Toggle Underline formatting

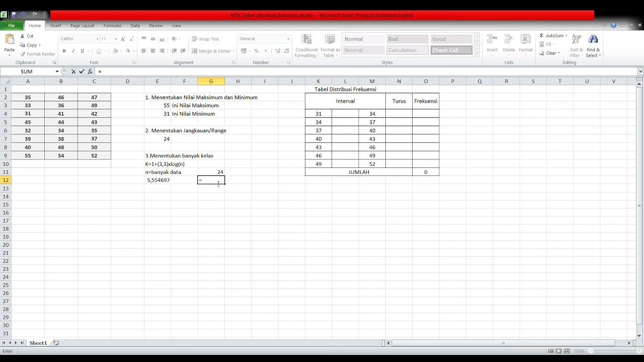pyautogui.click(x=82, y=51)
